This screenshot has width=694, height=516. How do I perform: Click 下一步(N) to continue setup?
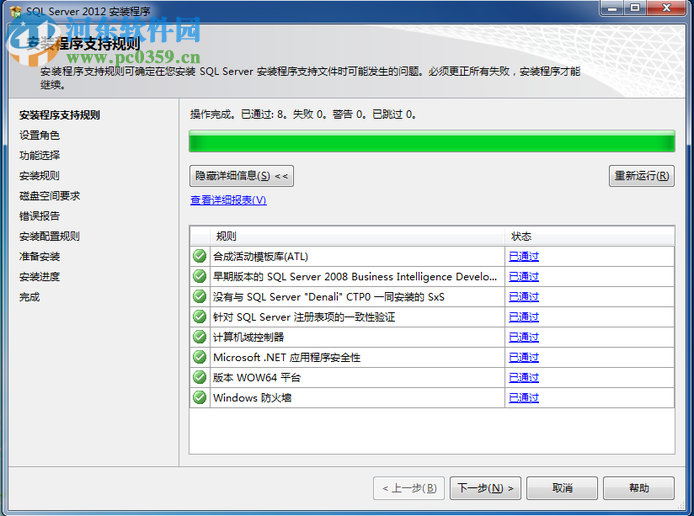coord(485,488)
